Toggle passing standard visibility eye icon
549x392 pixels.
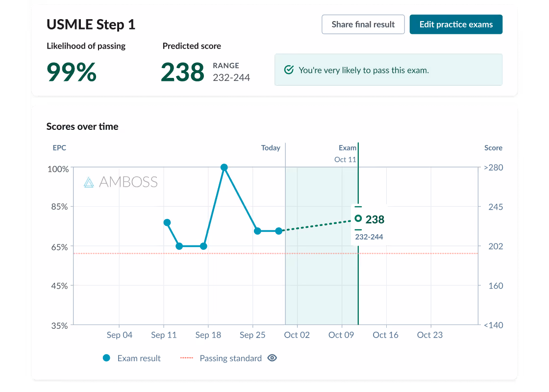272,358
